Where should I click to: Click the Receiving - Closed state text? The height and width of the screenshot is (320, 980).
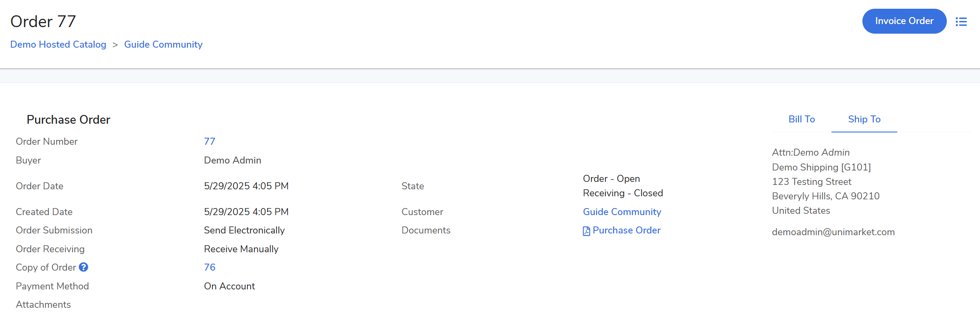622,193
